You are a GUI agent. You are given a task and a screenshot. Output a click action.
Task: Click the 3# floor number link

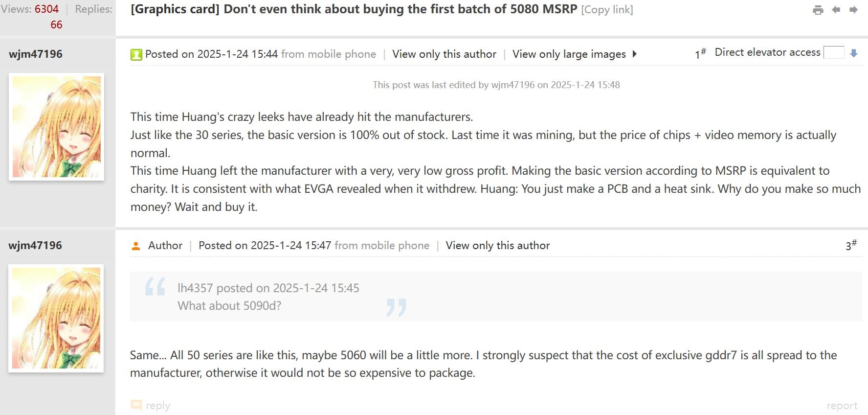(x=851, y=245)
